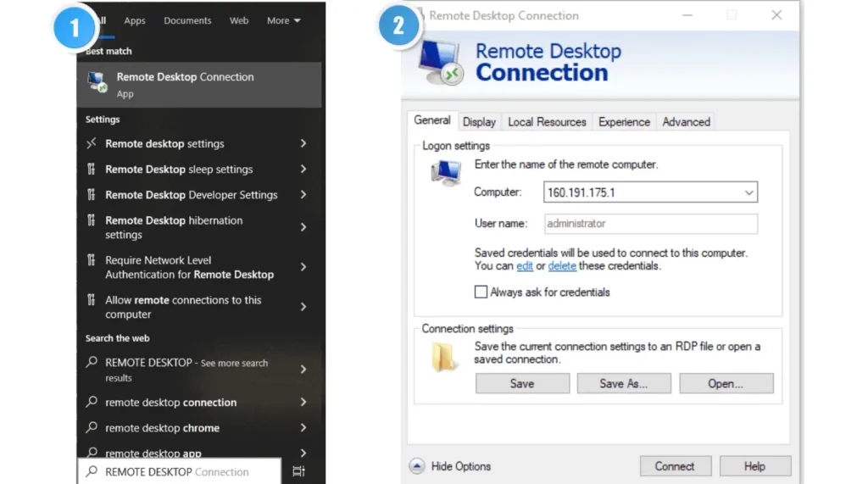
Task: Click the Help button
Action: [754, 466]
